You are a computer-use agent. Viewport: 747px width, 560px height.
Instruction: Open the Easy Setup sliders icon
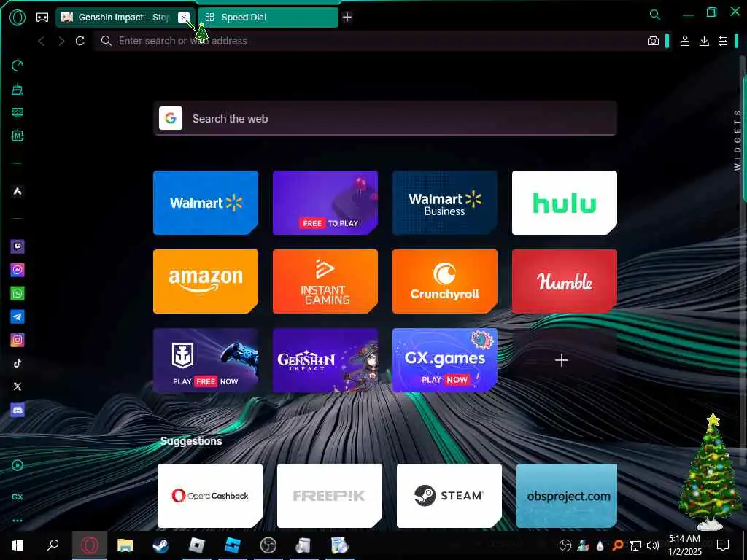(723, 41)
